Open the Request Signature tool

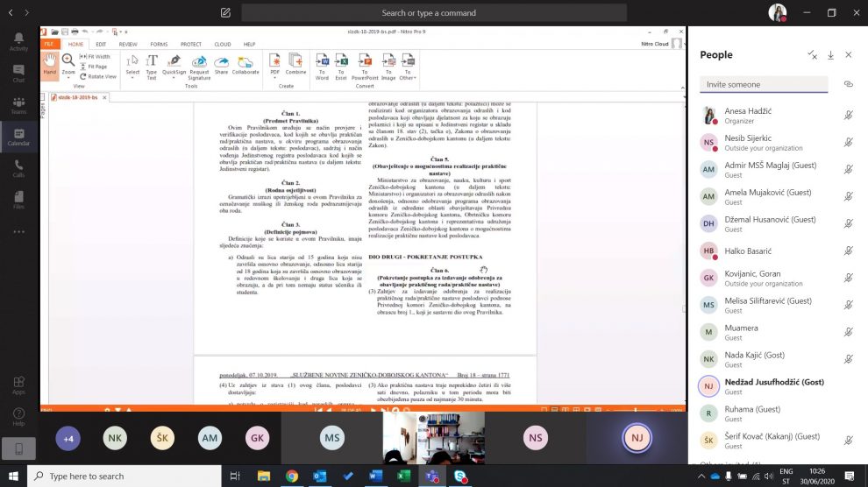click(199, 65)
